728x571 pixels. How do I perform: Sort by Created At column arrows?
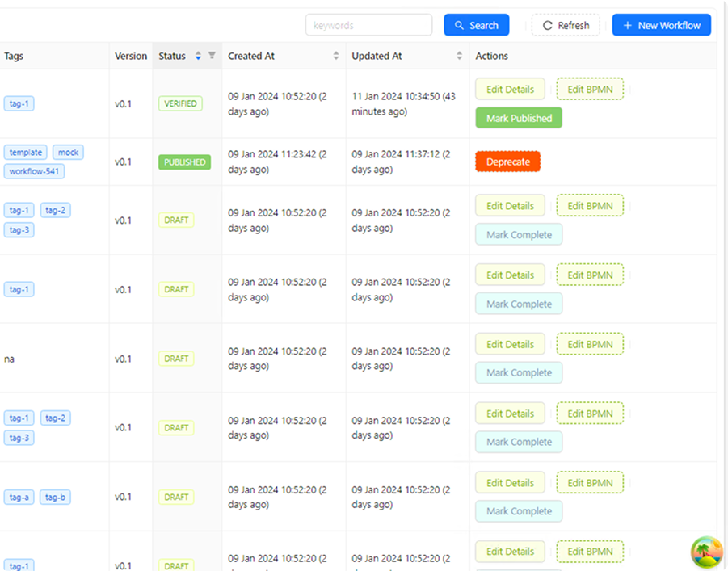pos(336,56)
